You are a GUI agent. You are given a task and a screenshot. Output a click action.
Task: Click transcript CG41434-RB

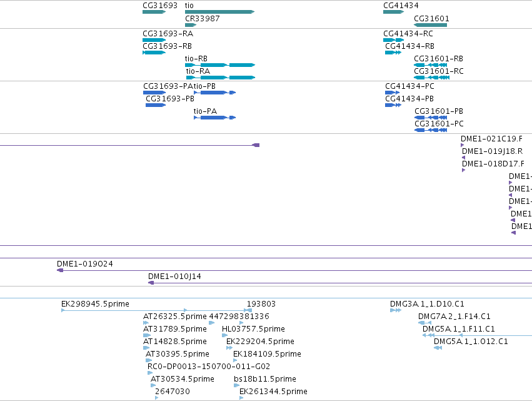click(393, 53)
